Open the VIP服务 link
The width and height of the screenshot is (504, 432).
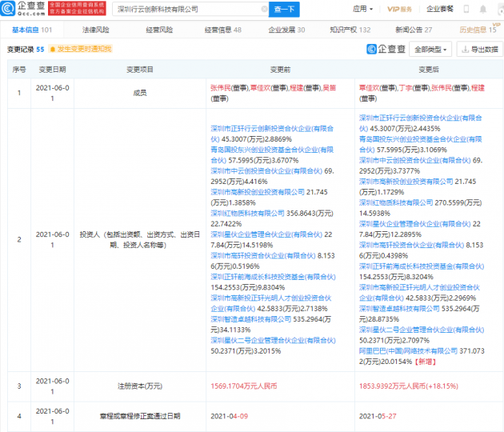pos(399,10)
